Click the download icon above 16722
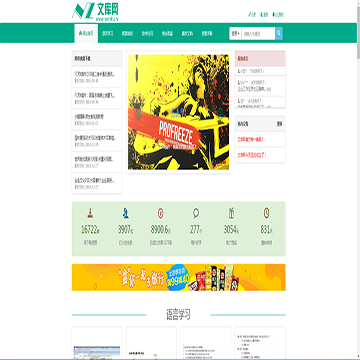Image resolution: width=360 pixels, height=360 pixels. click(x=90, y=213)
